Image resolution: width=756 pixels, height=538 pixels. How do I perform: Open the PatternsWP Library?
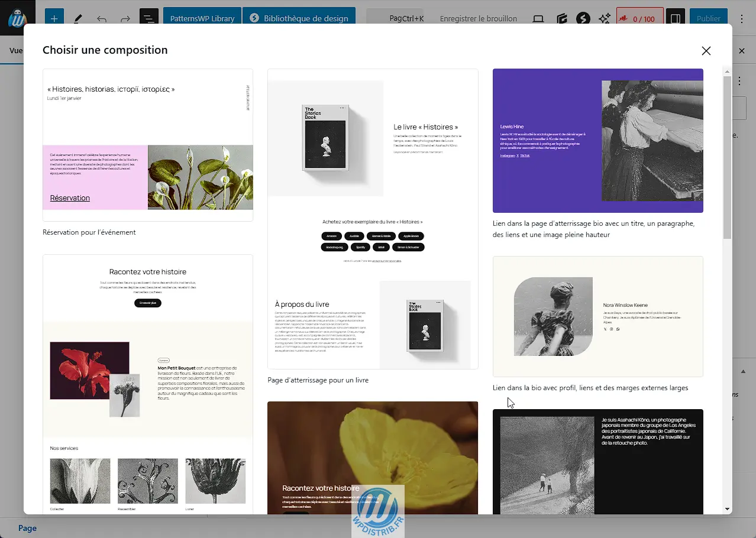[x=202, y=18]
